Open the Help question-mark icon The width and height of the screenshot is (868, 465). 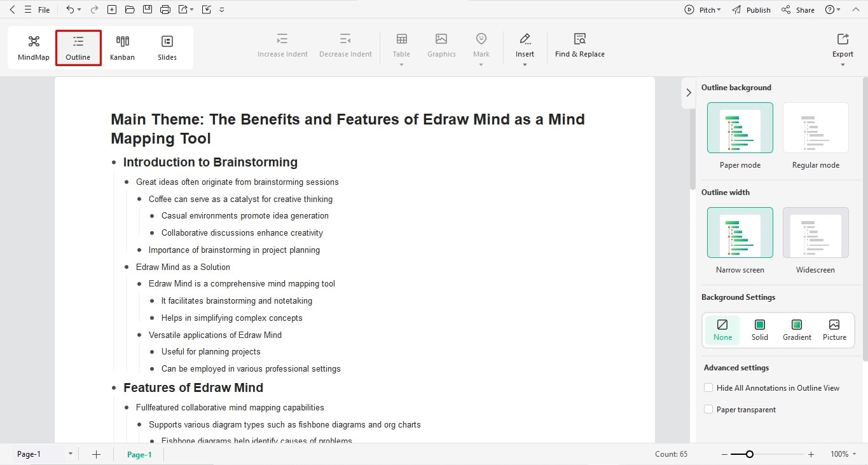[829, 10]
